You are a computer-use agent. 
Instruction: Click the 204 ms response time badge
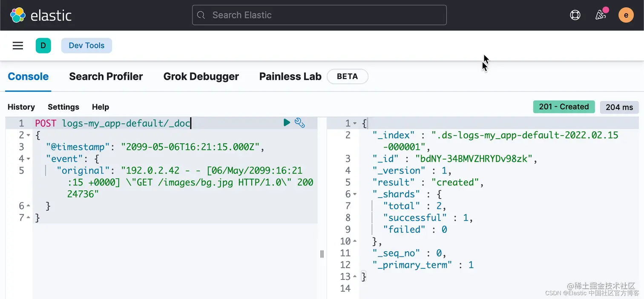[619, 107]
